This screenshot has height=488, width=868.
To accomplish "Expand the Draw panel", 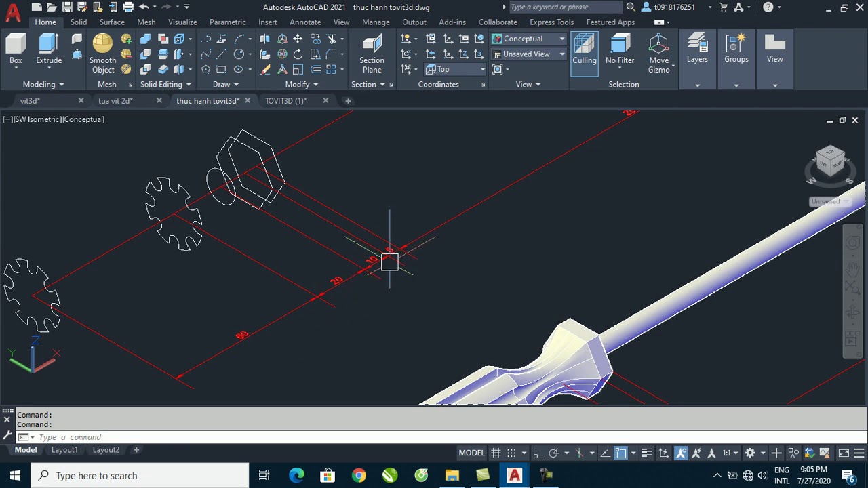I will click(225, 85).
